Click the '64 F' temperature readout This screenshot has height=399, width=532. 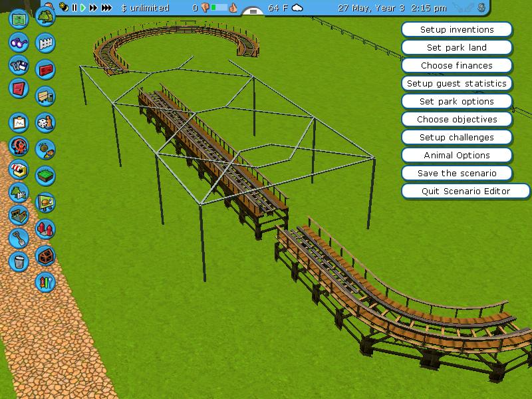[x=278, y=7]
